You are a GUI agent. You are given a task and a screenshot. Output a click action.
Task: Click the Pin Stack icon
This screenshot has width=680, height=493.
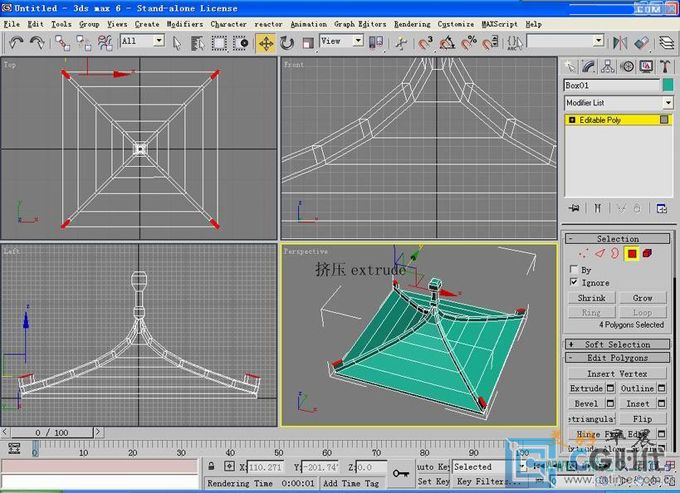[574, 209]
